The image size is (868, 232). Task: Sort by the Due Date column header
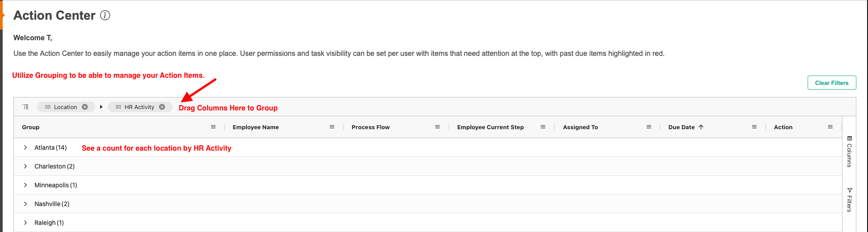682,127
